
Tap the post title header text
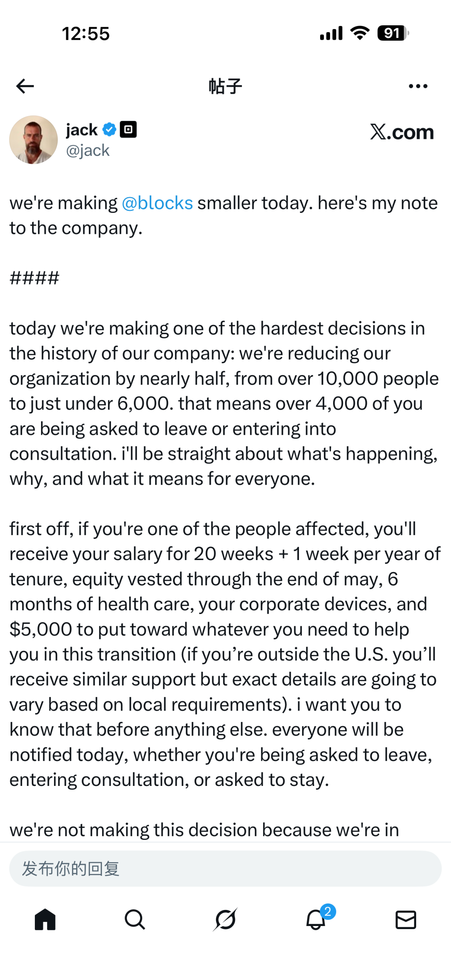tap(225, 86)
